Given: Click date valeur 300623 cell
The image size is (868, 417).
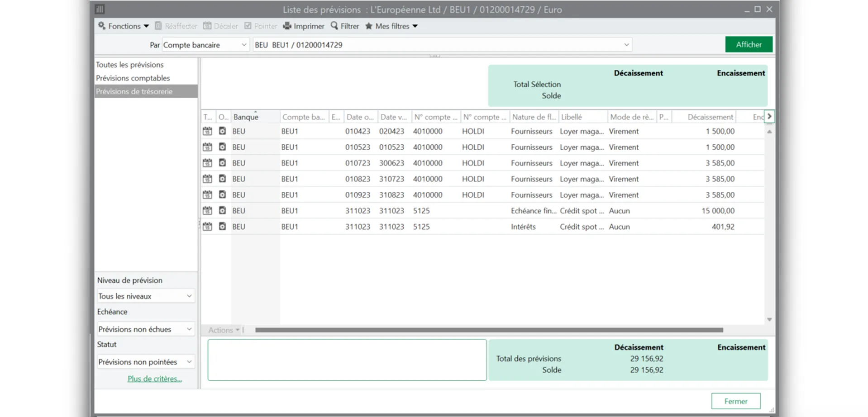Looking at the screenshot, I should [394, 163].
